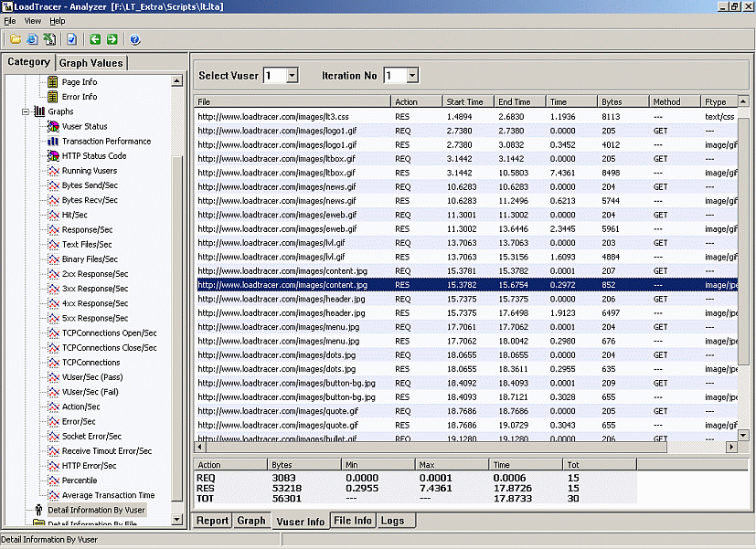Image resolution: width=756 pixels, height=549 pixels.
Task: Click the Excel export toolbar icon
Action: (49, 39)
